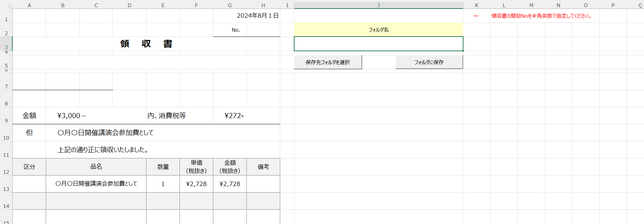Select column A header
Image resolution: width=644 pixels, height=224 pixels.
[x=29, y=5]
